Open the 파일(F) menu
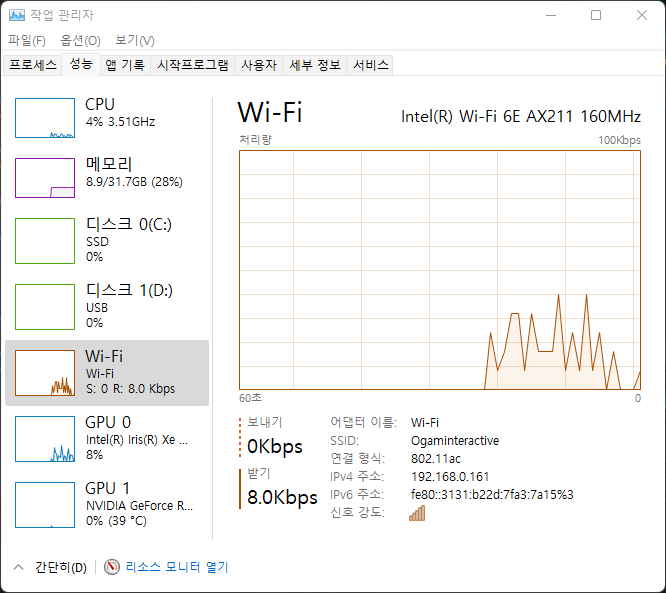The image size is (666, 593). 27,40
